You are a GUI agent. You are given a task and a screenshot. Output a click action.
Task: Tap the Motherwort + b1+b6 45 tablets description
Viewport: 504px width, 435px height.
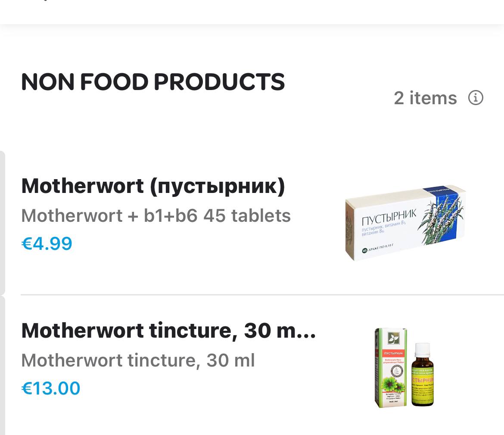156,216
